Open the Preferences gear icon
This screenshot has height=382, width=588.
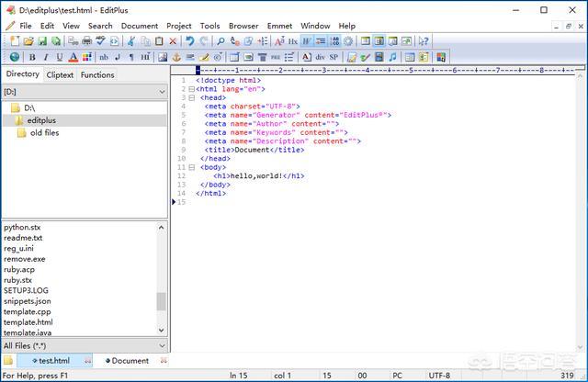click(348, 40)
